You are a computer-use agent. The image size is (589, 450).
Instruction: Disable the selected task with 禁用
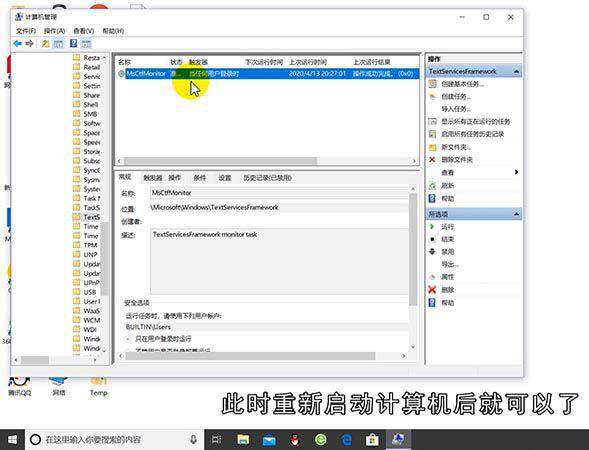447,252
